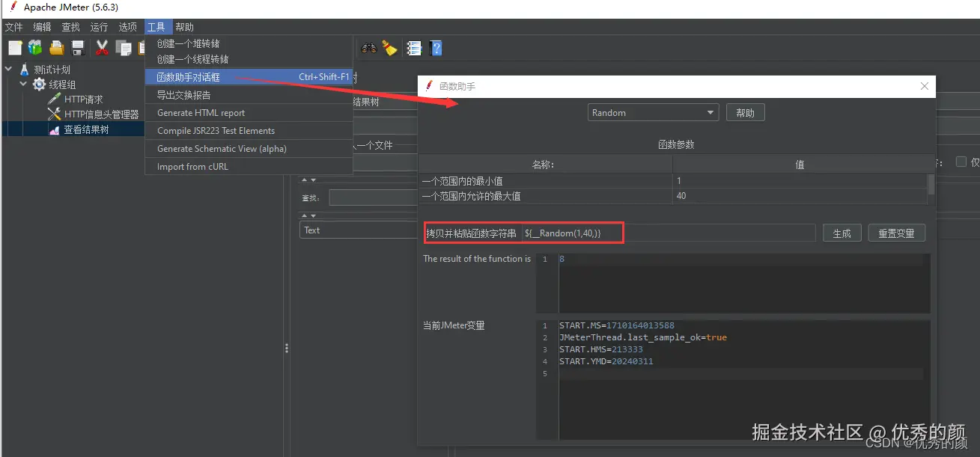The image size is (980, 457).
Task: Open the Templates toolbar icon
Action: click(x=35, y=48)
